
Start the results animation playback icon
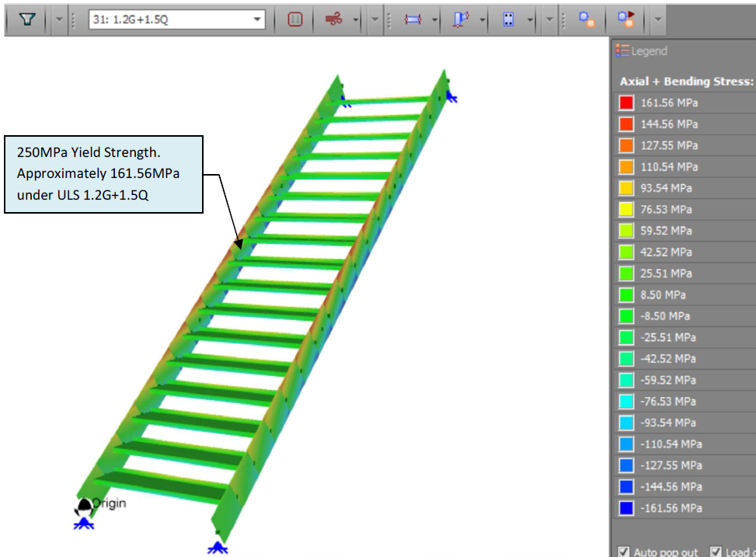[626, 19]
